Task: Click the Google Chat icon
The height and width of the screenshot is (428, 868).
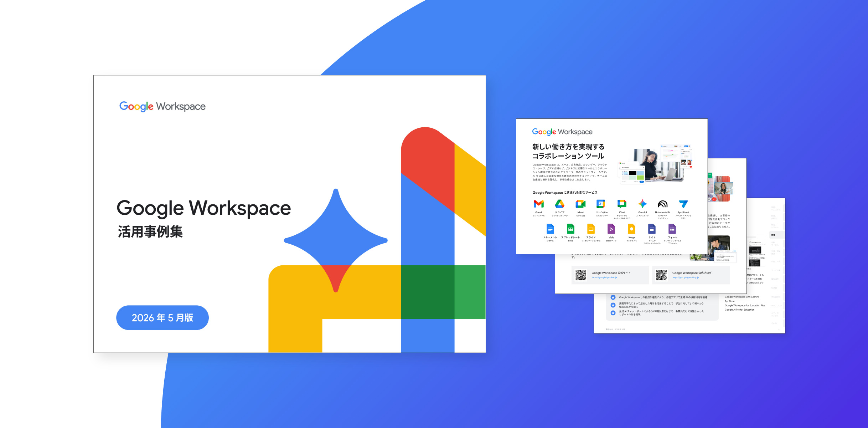Action: pyautogui.click(x=622, y=204)
